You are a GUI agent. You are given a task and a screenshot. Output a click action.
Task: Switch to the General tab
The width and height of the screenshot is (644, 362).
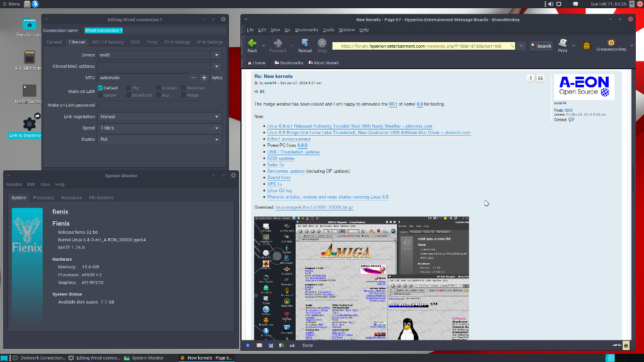[54, 42]
